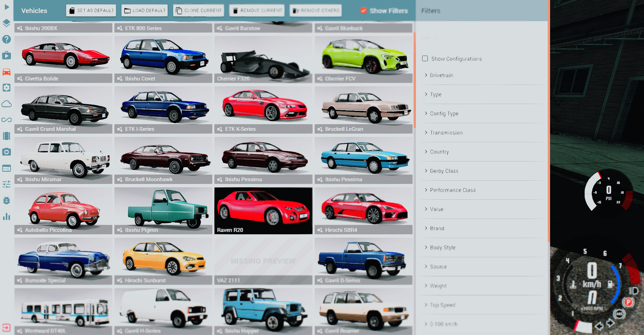Open the replay video icon in sidebar
The image size is (644, 335).
click(x=7, y=55)
